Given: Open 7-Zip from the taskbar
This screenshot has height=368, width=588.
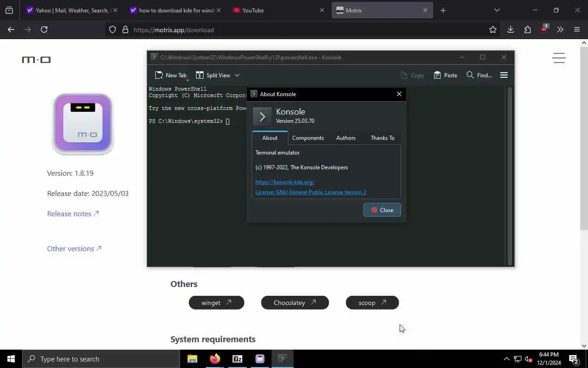Looking at the screenshot, I should click(237, 359).
